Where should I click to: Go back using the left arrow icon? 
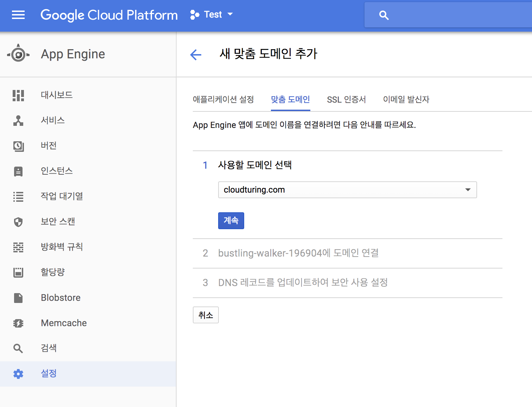coord(196,54)
